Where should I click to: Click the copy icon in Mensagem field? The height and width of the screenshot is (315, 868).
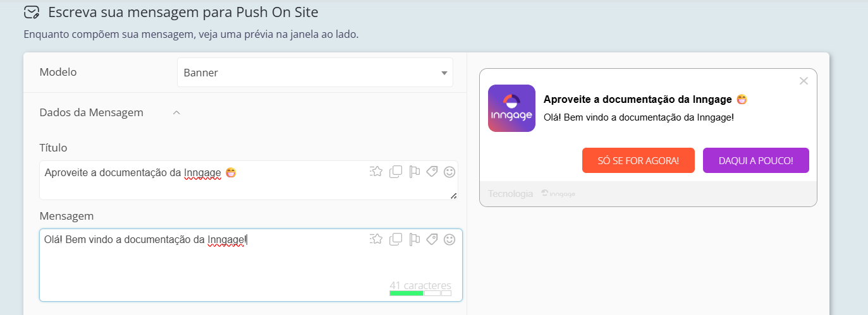point(396,239)
